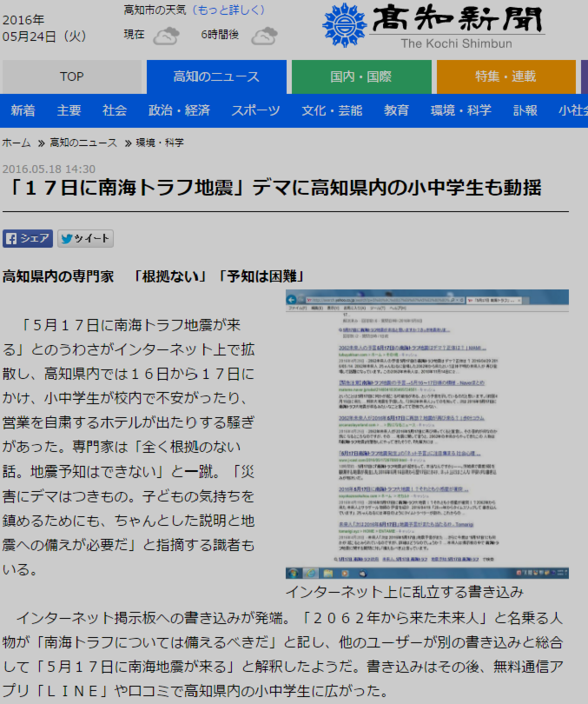Viewport: 588px width, 704px height.
Task: Click the 6-hours-later weather cloud icon
Action: coord(263,36)
